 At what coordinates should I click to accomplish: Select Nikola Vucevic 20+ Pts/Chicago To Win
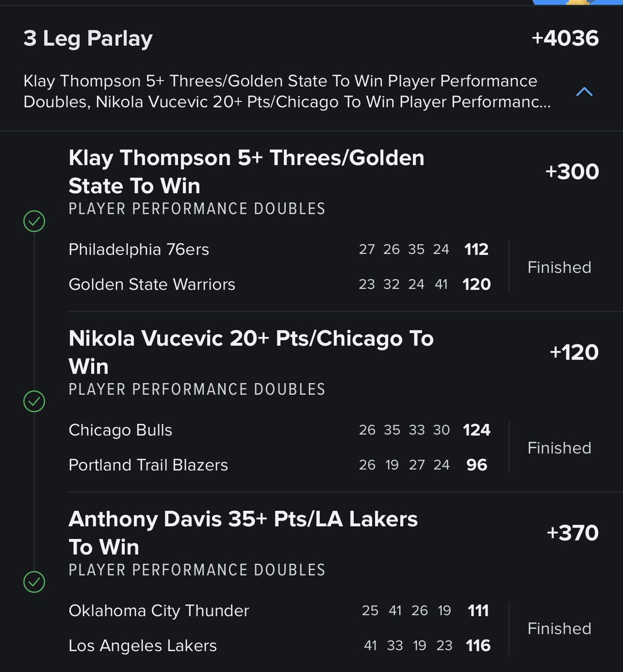251,352
